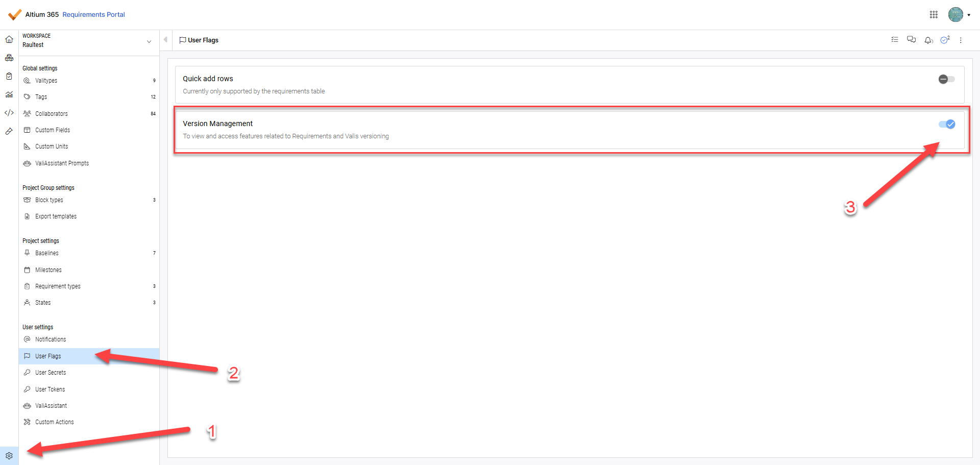Open the pencil ruler icon in left rail
The width and height of the screenshot is (980, 465).
9,131
